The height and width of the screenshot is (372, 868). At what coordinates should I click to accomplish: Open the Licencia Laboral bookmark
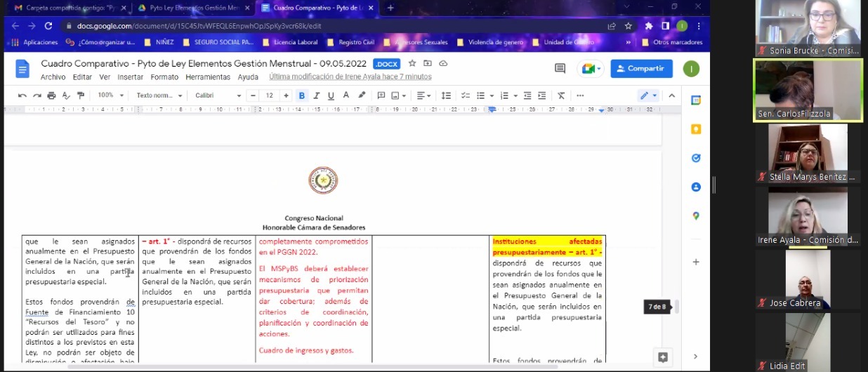pyautogui.click(x=289, y=42)
